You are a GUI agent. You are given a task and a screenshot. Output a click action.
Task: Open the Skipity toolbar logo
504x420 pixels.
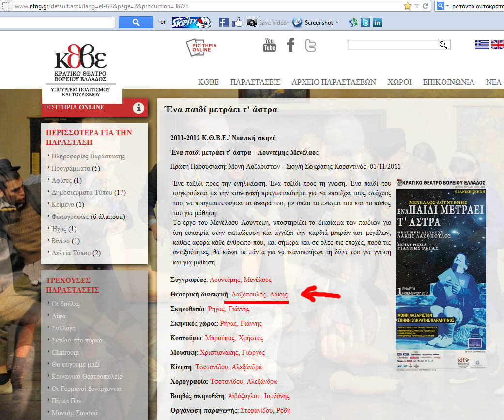pyautogui.click(x=191, y=22)
